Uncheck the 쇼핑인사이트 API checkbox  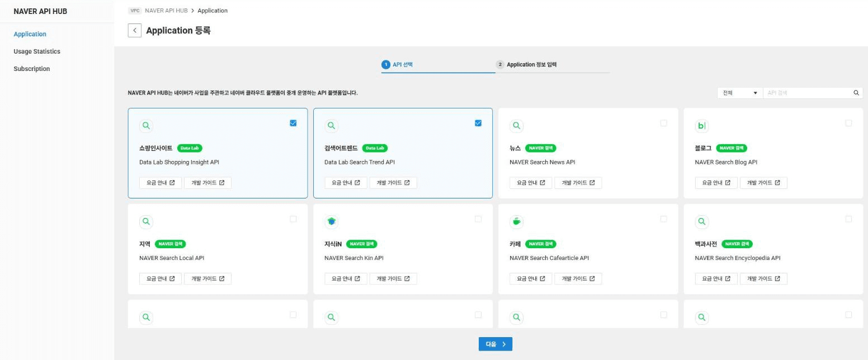point(293,123)
